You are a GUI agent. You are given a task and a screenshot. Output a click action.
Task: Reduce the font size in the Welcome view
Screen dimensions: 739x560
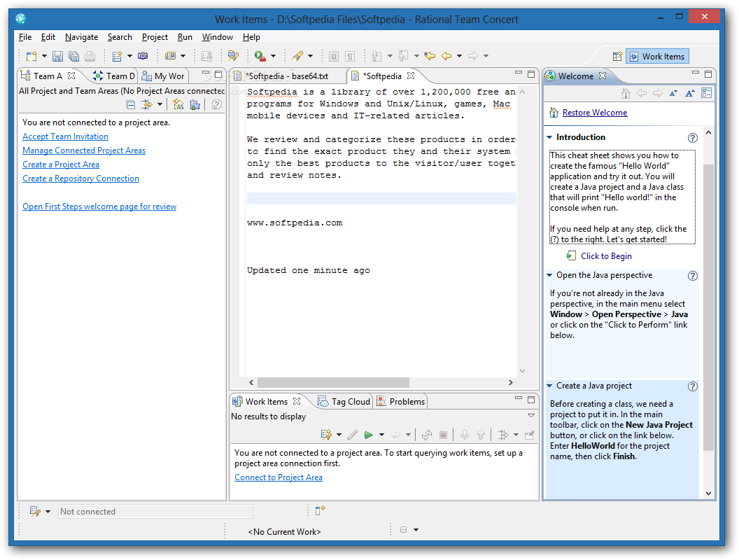click(673, 93)
